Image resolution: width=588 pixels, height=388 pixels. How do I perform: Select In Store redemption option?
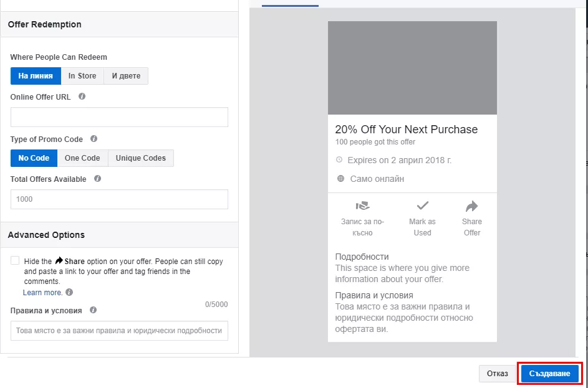coord(82,75)
